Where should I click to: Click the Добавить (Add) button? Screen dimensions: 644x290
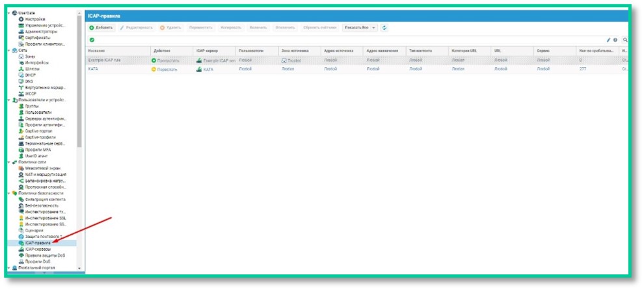coord(101,27)
